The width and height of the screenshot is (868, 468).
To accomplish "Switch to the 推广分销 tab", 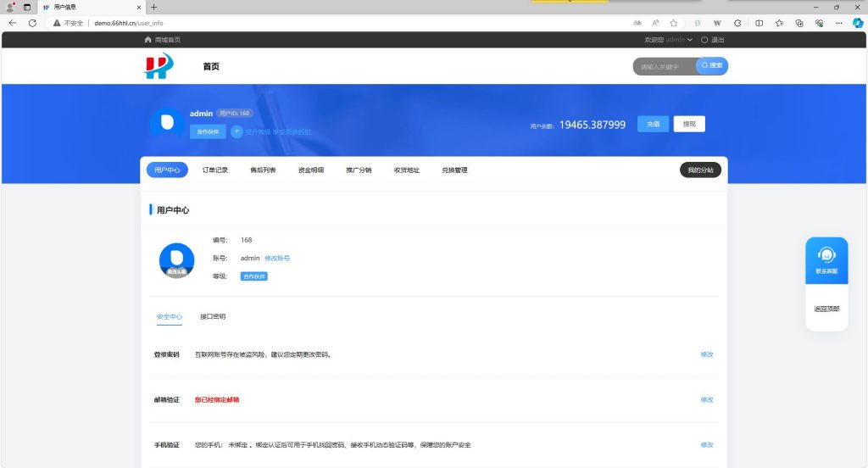I will tap(359, 170).
